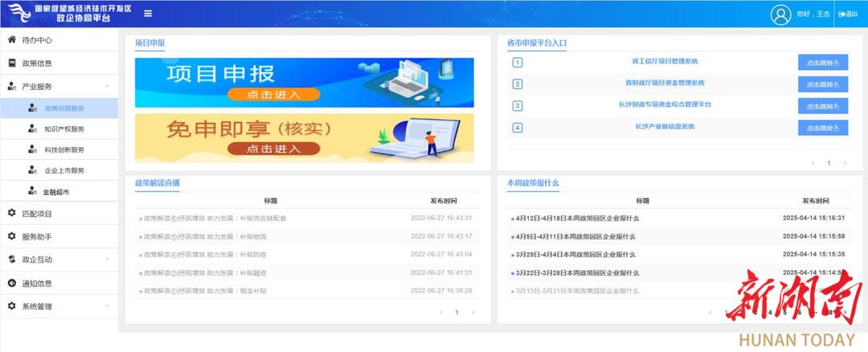The image size is (868, 352).
Task: Open 政策信息 in the sidebar
Action: click(x=37, y=63)
